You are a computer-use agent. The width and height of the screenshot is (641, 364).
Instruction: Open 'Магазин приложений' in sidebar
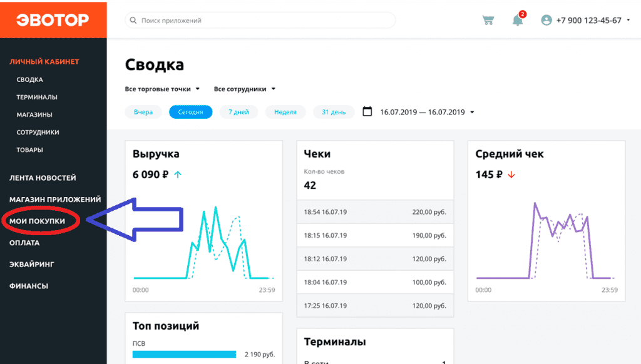(x=55, y=200)
